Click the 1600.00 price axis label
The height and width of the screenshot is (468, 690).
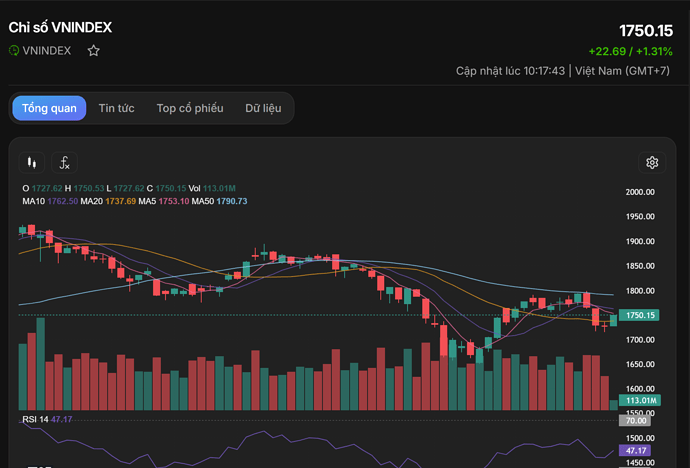coord(640,389)
